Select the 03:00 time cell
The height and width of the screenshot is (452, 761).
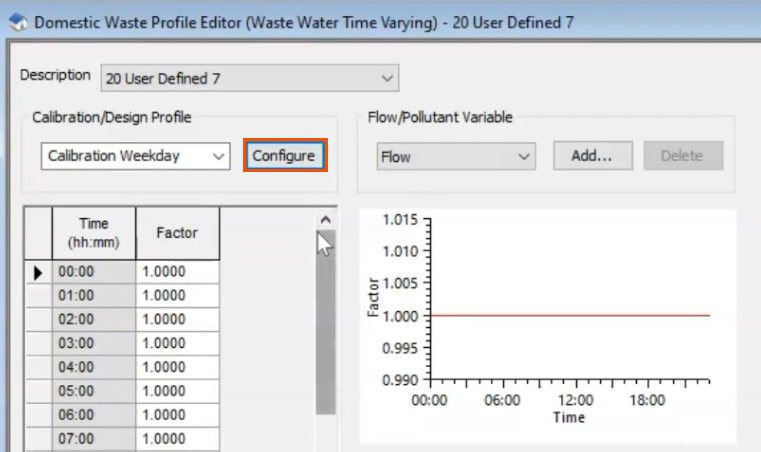[x=94, y=343]
